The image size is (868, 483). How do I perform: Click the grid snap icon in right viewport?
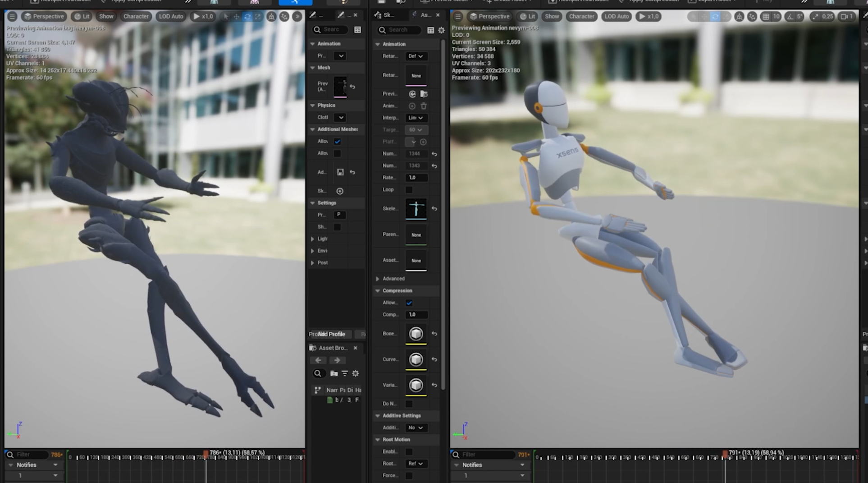765,17
